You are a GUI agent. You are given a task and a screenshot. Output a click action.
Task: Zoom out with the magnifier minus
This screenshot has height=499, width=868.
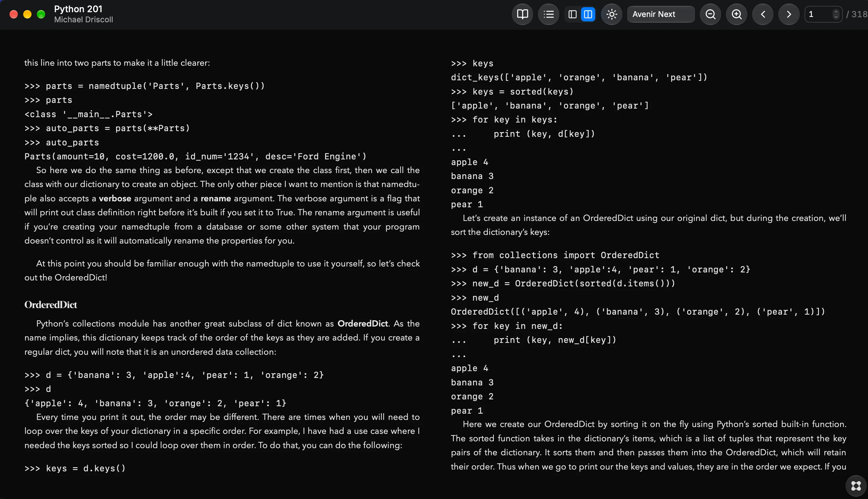pos(710,14)
